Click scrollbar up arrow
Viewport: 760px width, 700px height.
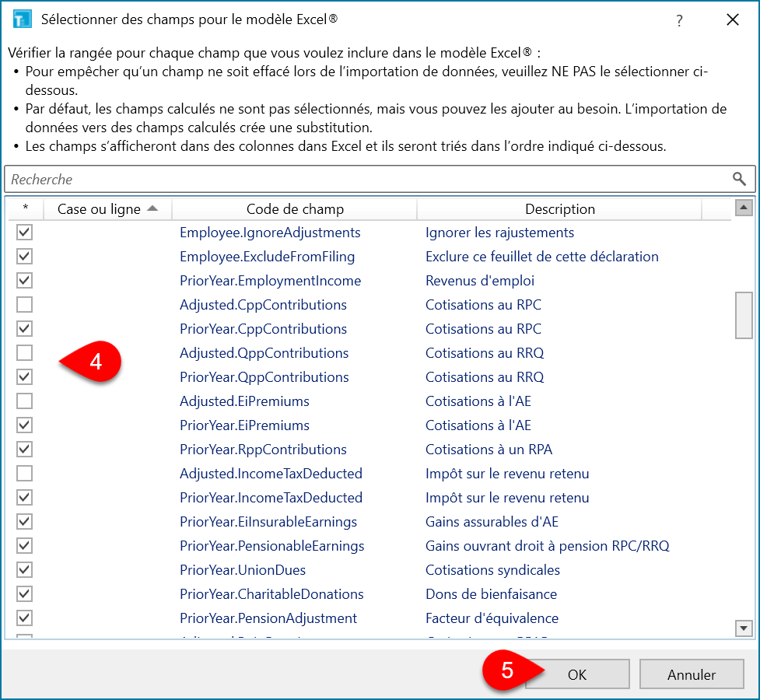coord(744,208)
